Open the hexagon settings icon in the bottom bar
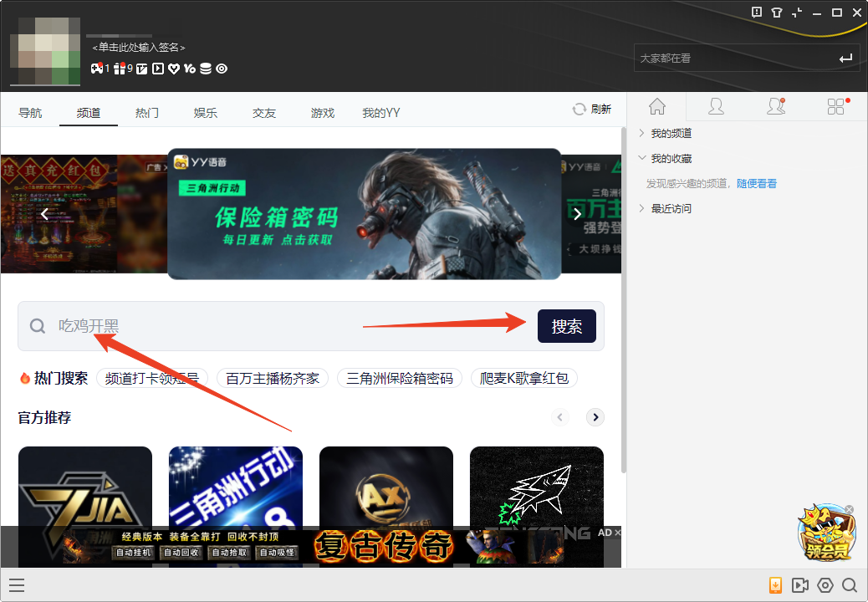The height and width of the screenshot is (602, 868). (x=825, y=584)
